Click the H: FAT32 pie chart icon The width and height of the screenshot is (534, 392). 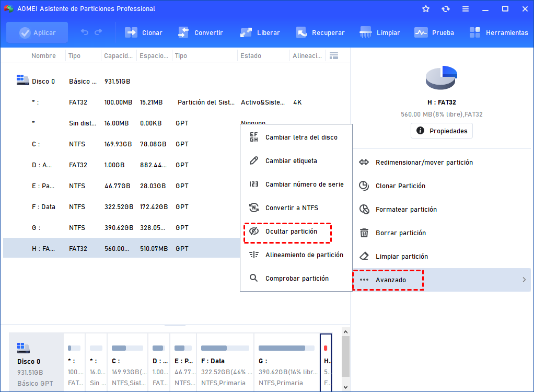pos(442,78)
